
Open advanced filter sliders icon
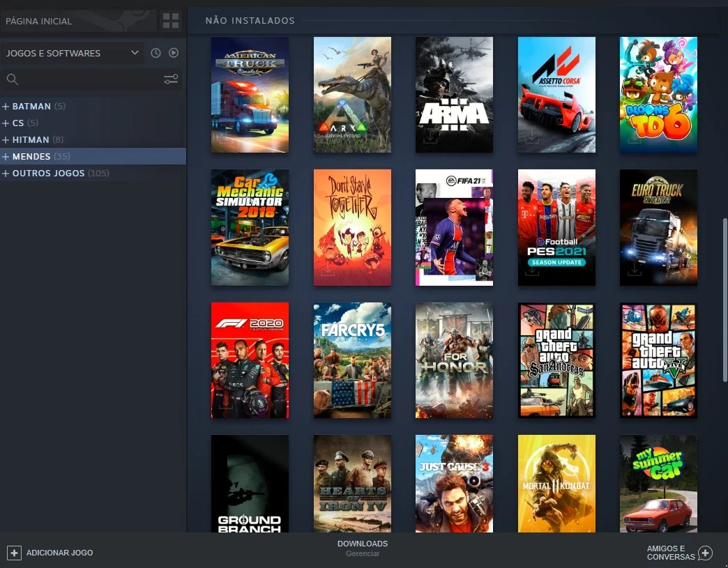(x=171, y=79)
